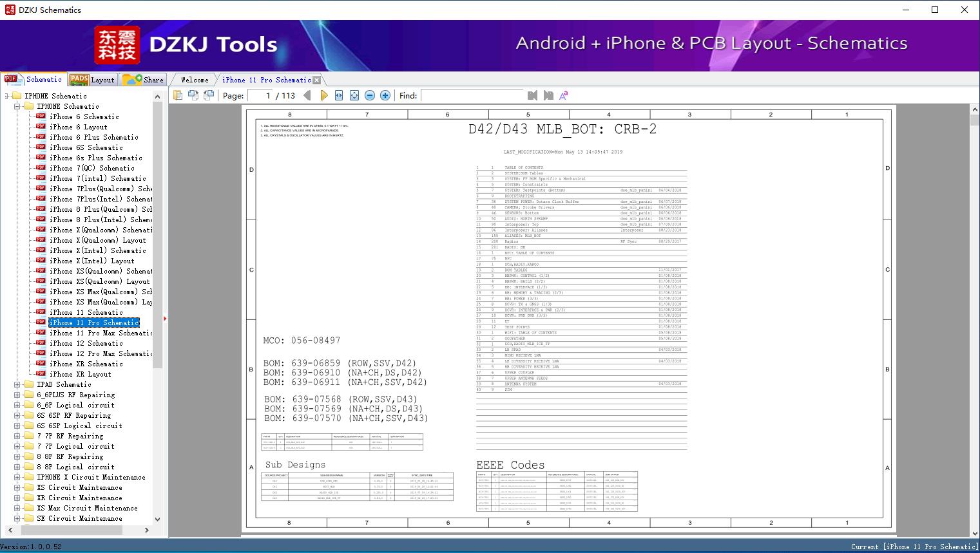
Task: Switch to the Schematic panel tab
Action: click(x=34, y=79)
